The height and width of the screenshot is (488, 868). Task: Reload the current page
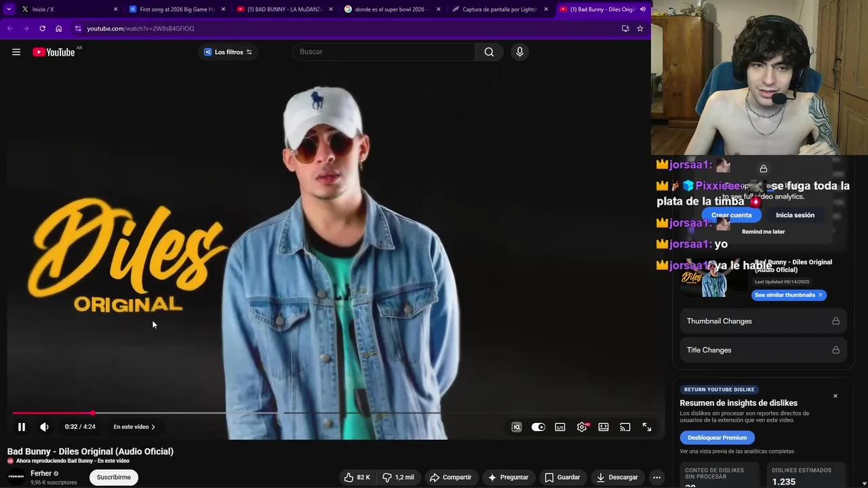[x=42, y=28]
